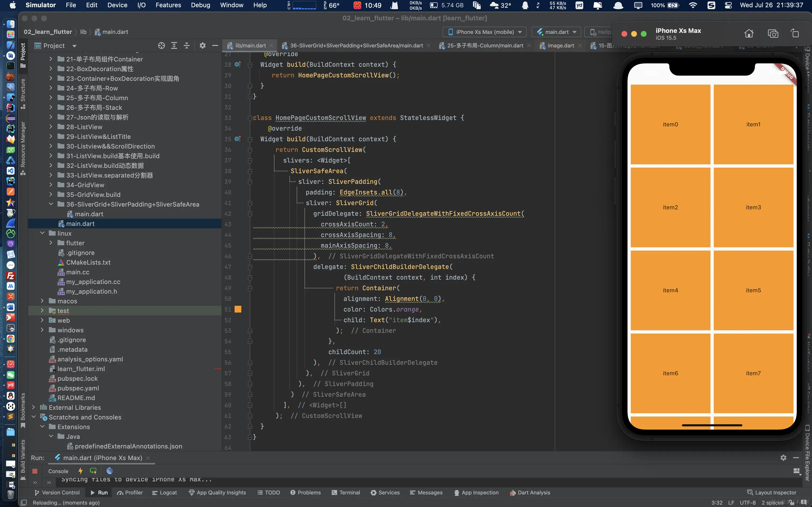Toggle code fold marker at line 38
Screen dimensions: 812x507
[250, 171]
